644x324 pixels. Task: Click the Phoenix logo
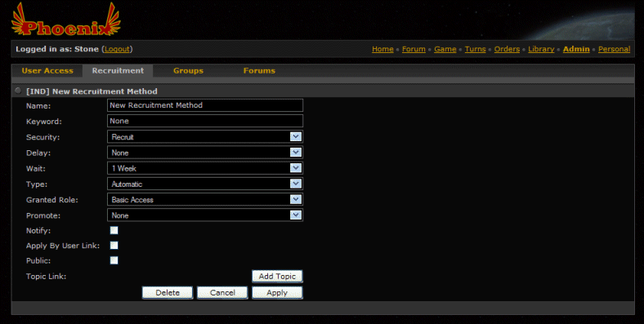(65, 20)
